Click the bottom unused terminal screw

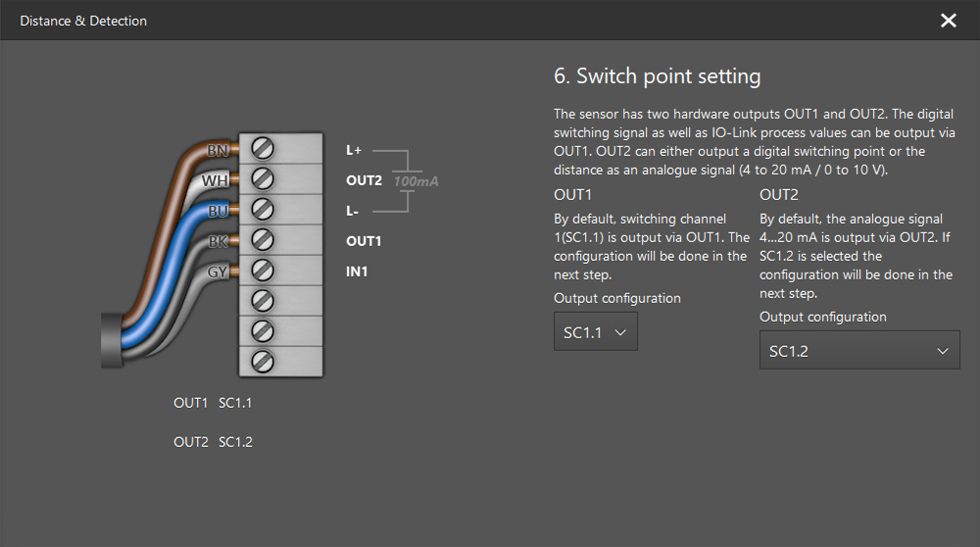coord(263,361)
